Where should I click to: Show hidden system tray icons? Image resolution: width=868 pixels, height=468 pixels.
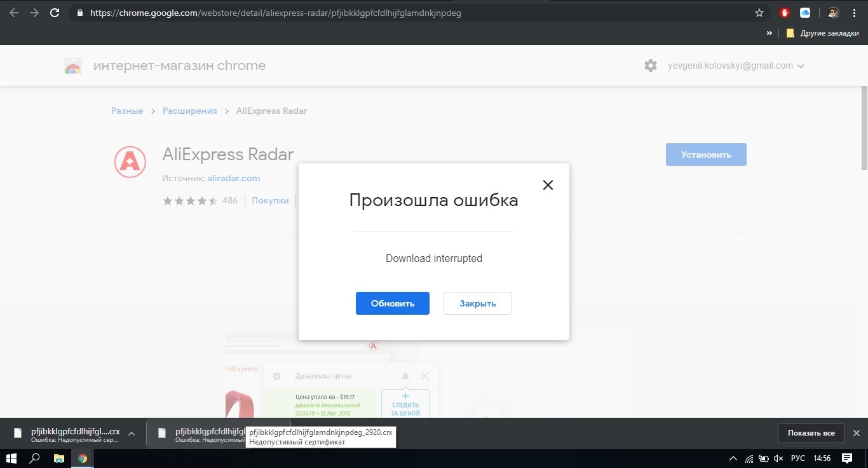[733, 458]
